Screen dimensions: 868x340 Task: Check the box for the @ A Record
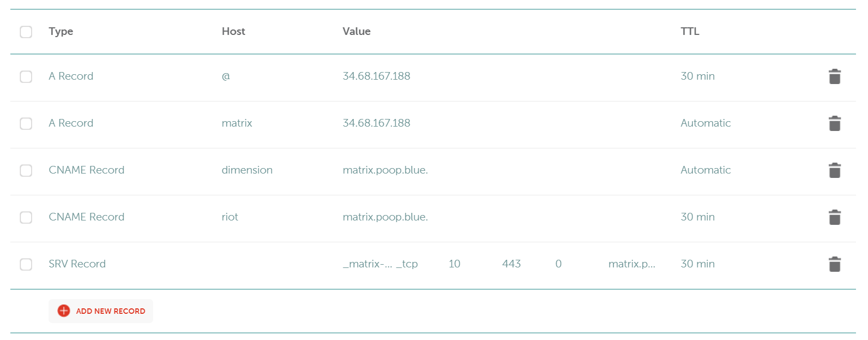[26, 76]
